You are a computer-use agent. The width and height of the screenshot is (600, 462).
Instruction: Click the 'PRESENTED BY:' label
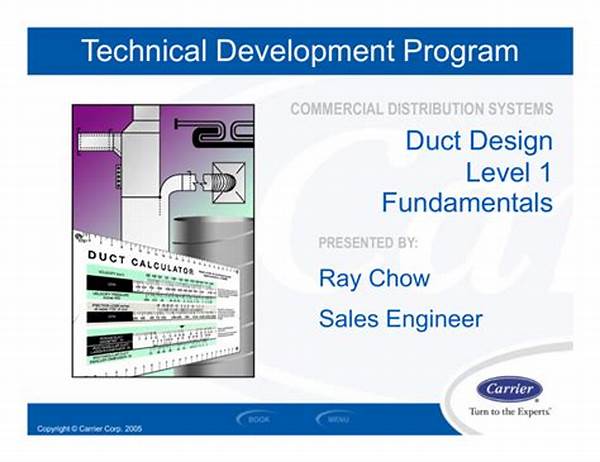coord(368,243)
